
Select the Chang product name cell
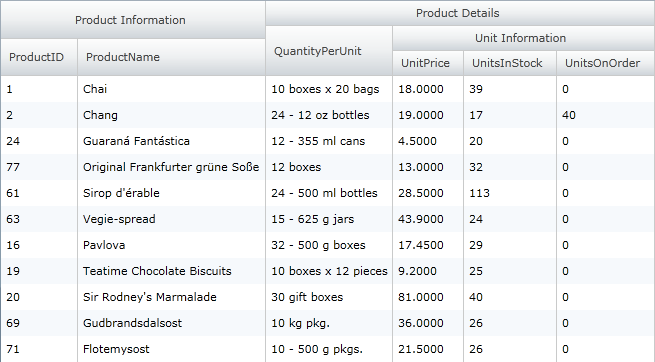pos(172,115)
